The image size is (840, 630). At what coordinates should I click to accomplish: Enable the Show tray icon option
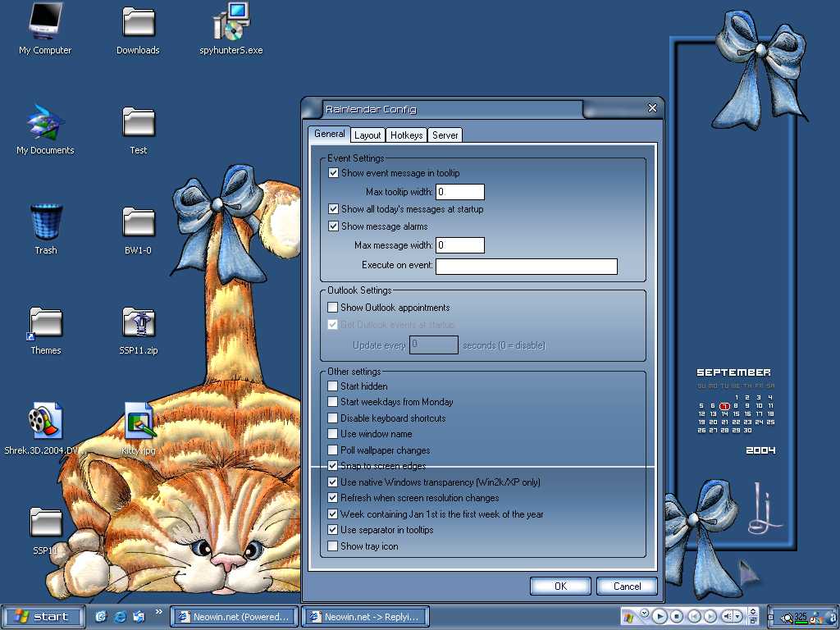click(333, 546)
